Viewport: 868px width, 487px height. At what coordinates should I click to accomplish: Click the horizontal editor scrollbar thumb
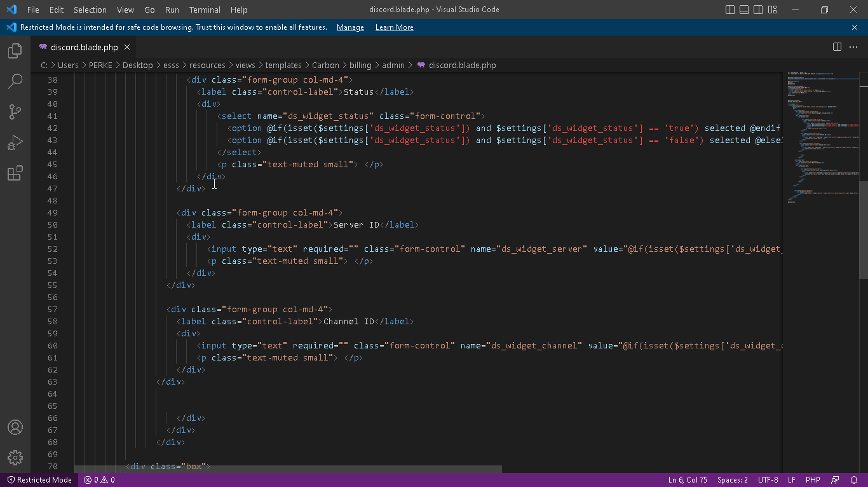pos(288,469)
